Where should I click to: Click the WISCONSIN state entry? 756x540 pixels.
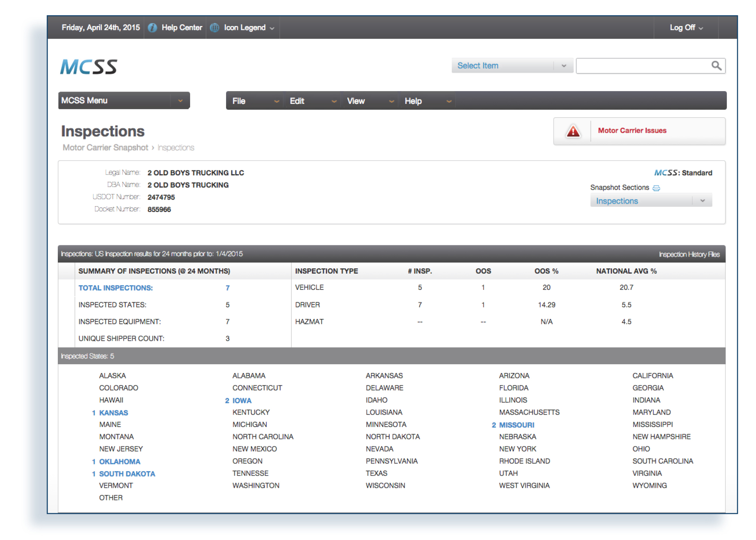(385, 486)
